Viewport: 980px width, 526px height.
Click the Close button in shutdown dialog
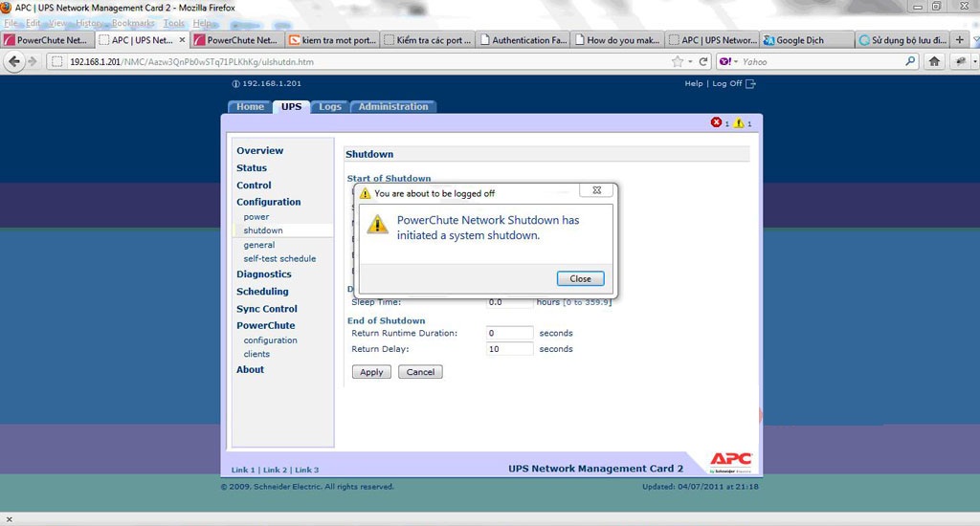point(580,278)
